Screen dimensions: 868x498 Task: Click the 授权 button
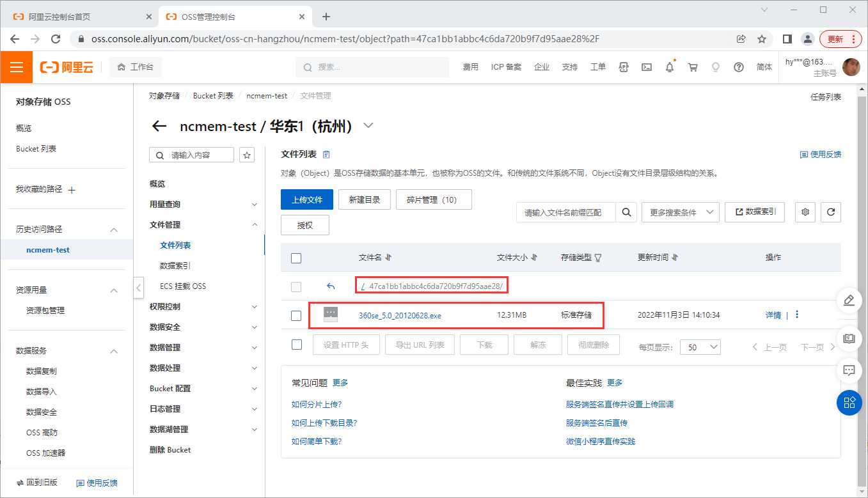click(x=305, y=225)
